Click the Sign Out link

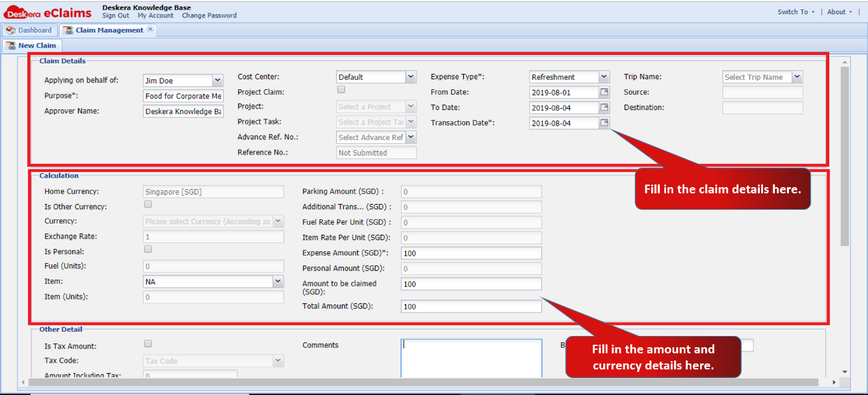click(116, 16)
